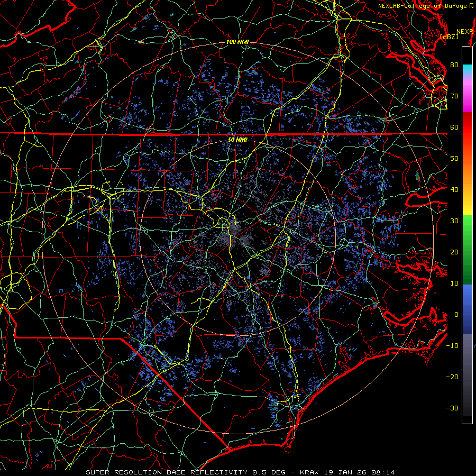Click the NEXR label above the legend
Viewport: 476px width, 476px height.
point(465,32)
